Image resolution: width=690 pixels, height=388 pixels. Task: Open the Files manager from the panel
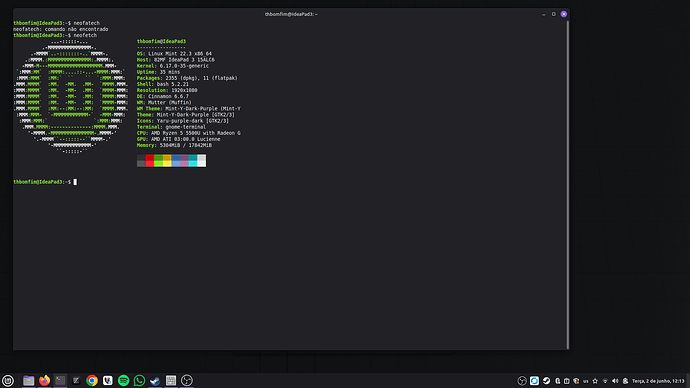[x=29, y=381]
